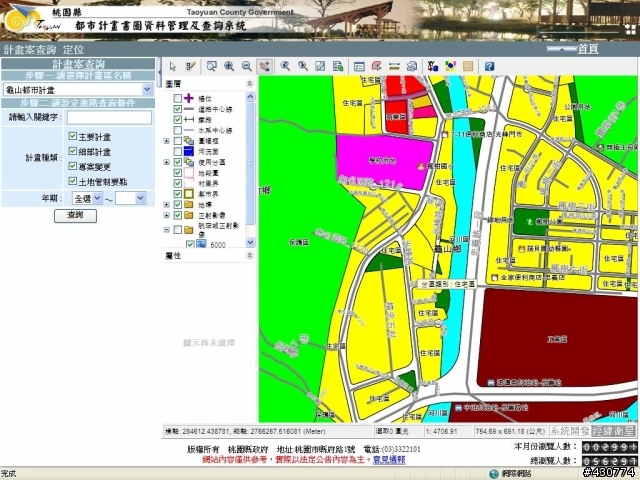
Task: Collapse the 圖層 panel chevron
Action: pyautogui.click(x=250, y=84)
